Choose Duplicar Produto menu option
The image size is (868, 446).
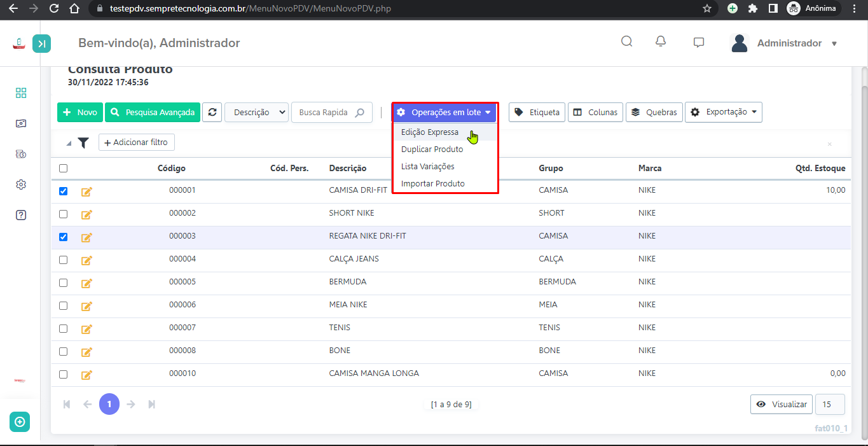click(432, 150)
